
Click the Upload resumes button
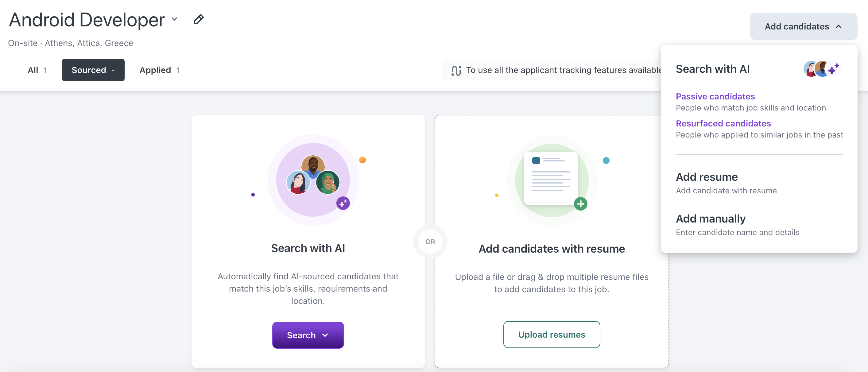point(552,334)
